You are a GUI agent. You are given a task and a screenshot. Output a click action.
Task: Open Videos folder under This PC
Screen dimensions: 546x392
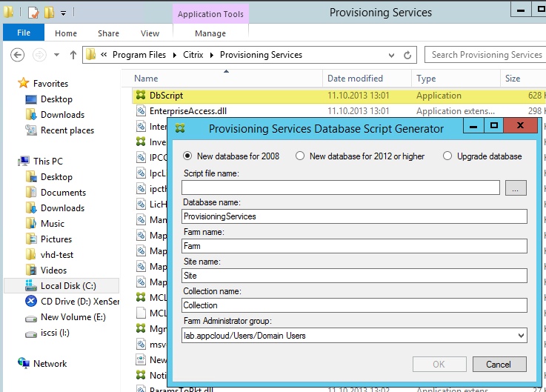(x=53, y=270)
